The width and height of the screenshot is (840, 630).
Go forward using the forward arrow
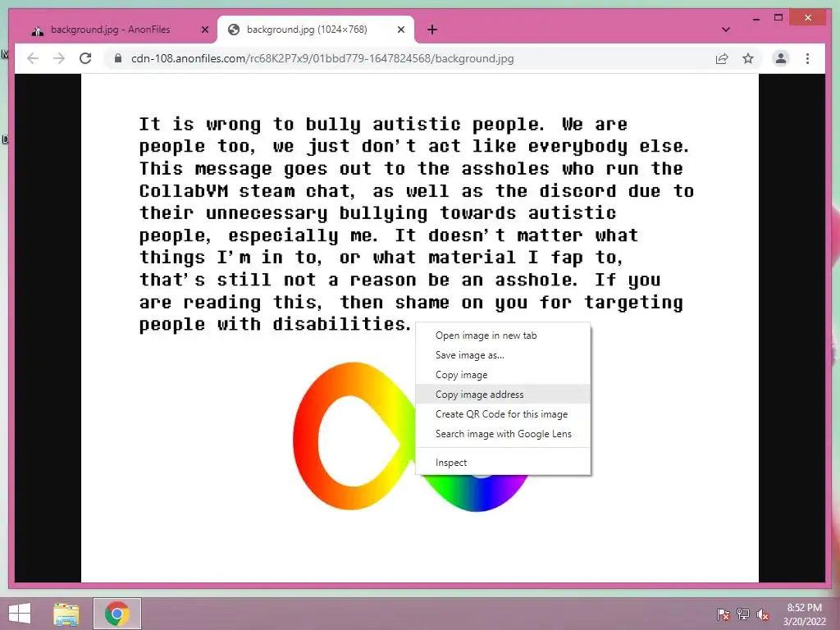[59, 58]
